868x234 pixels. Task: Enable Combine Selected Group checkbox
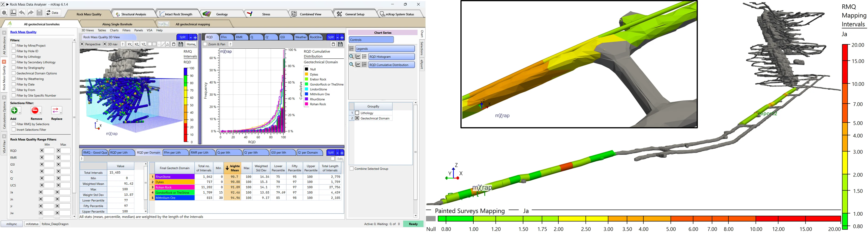click(351, 169)
